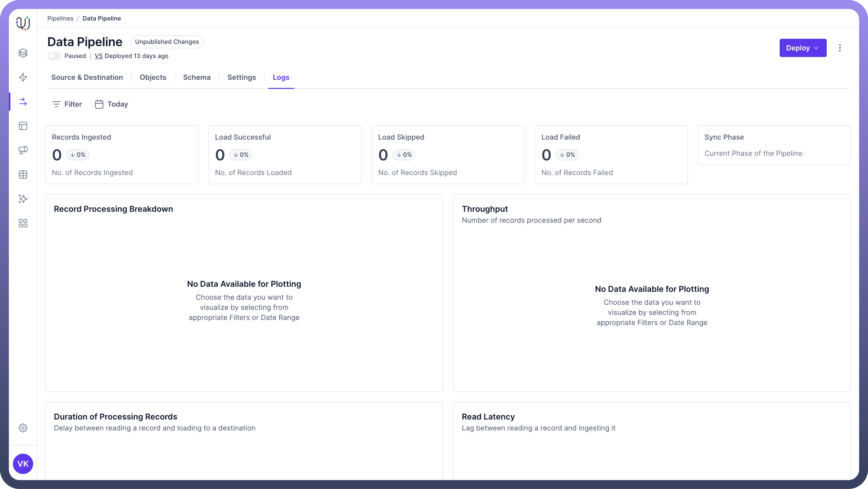Open the lightning bolt sidebar icon

(23, 77)
